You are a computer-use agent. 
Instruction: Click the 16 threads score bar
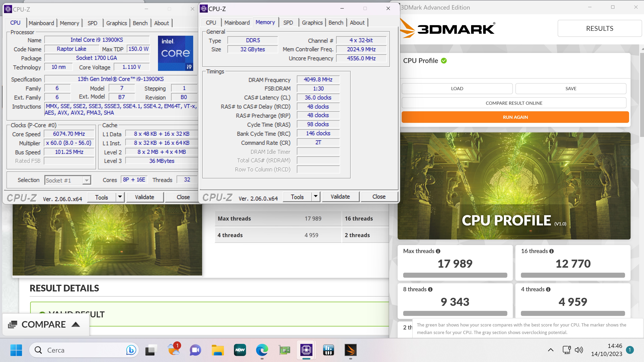pos(573,275)
